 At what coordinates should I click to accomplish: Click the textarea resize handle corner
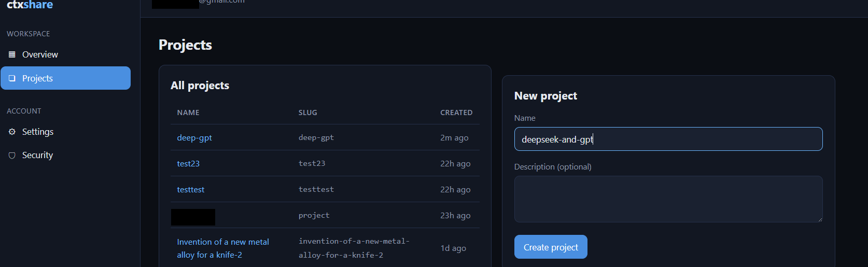[x=820, y=219]
